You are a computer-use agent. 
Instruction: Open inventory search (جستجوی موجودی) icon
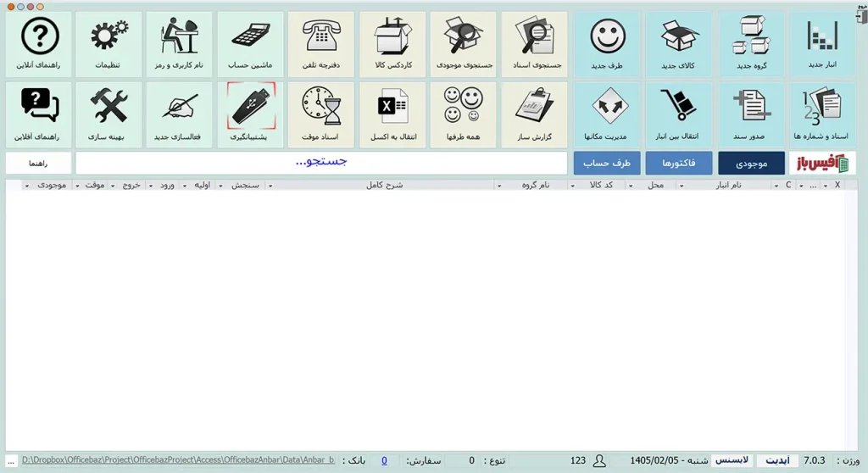click(464, 44)
